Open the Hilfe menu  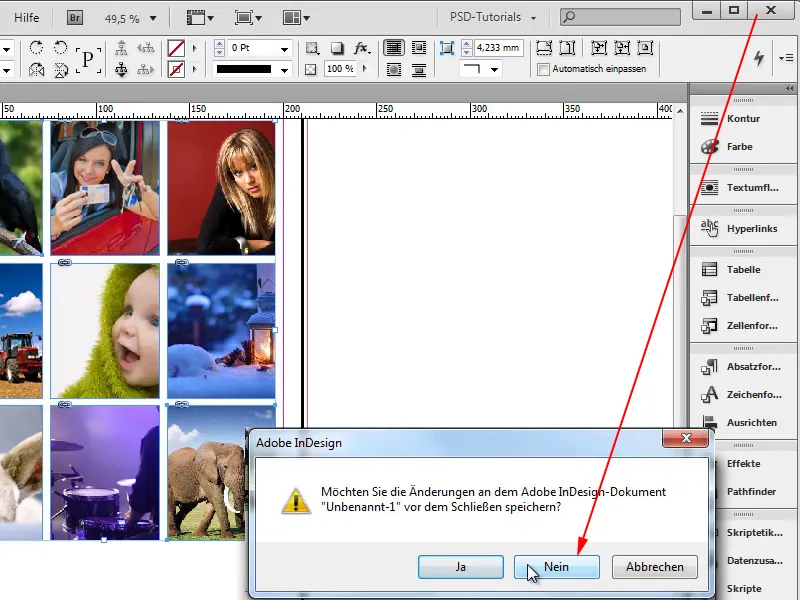(27, 18)
